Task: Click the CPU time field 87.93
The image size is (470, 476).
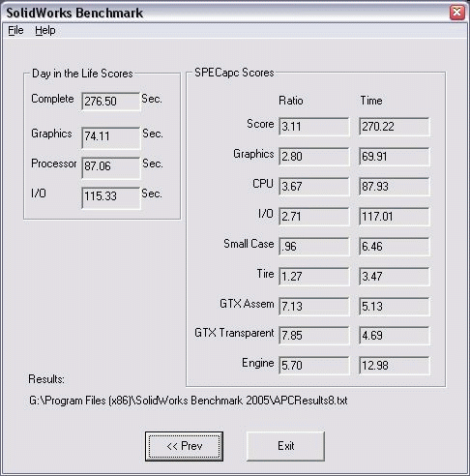Action: click(395, 187)
